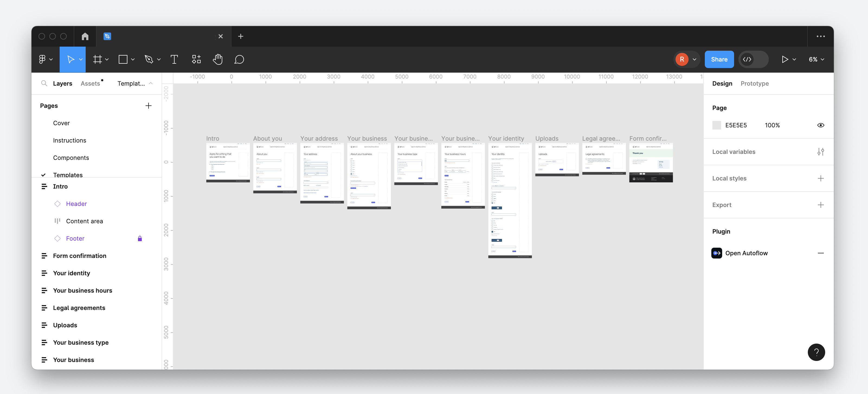
Task: Switch to the Prototype tab
Action: 754,83
